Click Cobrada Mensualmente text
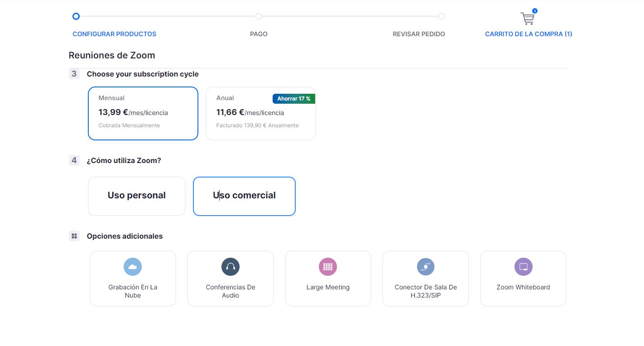The height and width of the screenshot is (346, 644). pos(129,125)
